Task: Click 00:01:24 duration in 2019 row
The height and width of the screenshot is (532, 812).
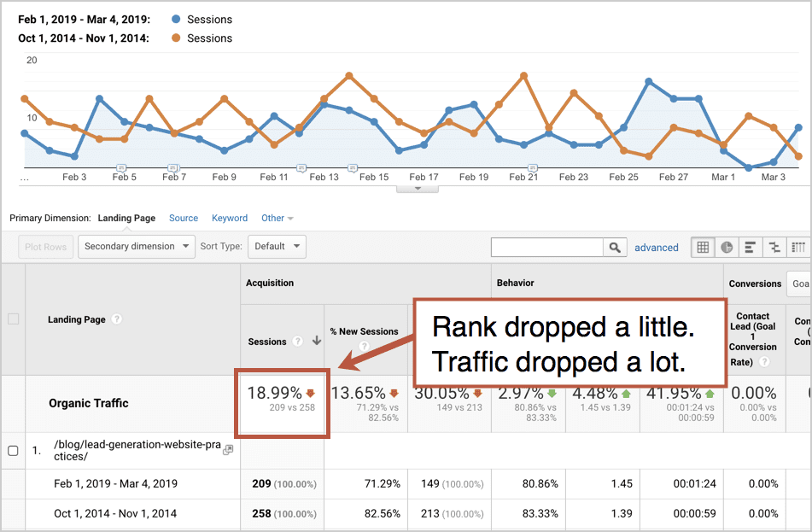Action: tap(694, 483)
